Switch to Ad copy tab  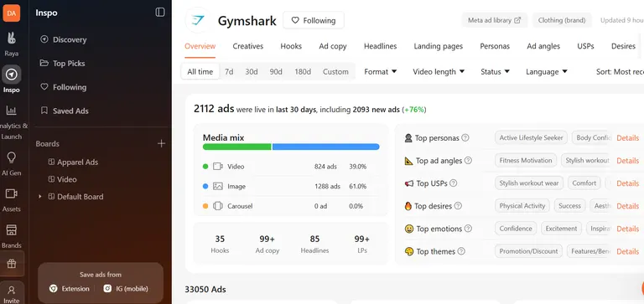click(333, 46)
